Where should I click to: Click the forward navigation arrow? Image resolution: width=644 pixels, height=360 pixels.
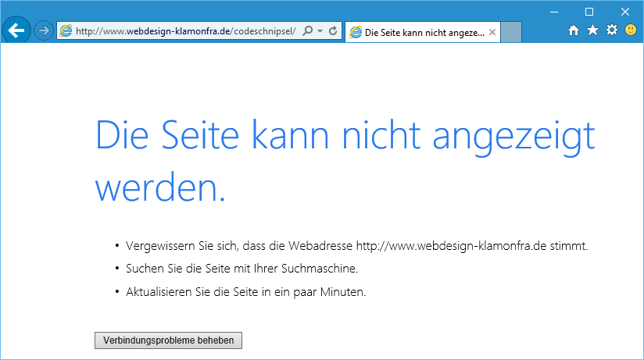44,31
